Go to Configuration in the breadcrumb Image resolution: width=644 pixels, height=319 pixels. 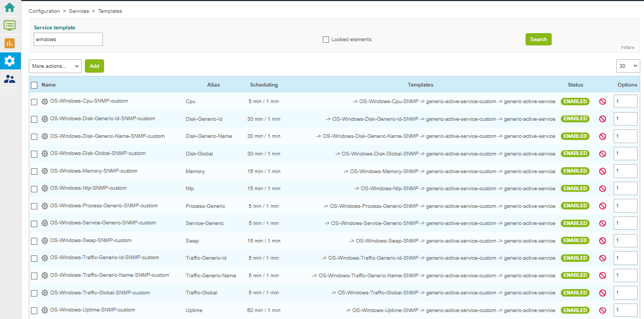(44, 11)
